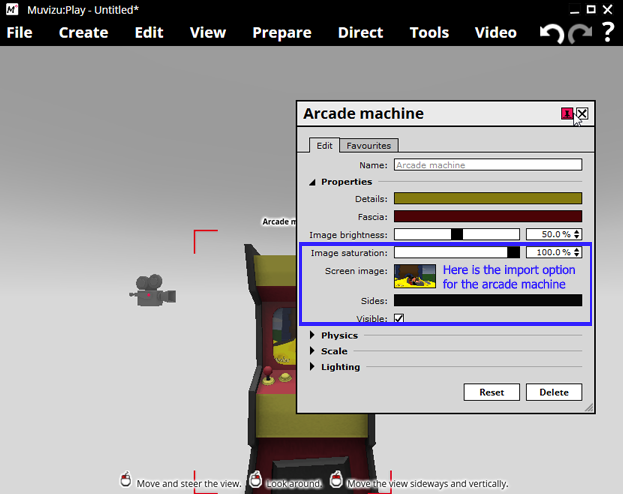Image resolution: width=623 pixels, height=494 pixels.
Task: Open the Direct menu
Action: pos(360,33)
